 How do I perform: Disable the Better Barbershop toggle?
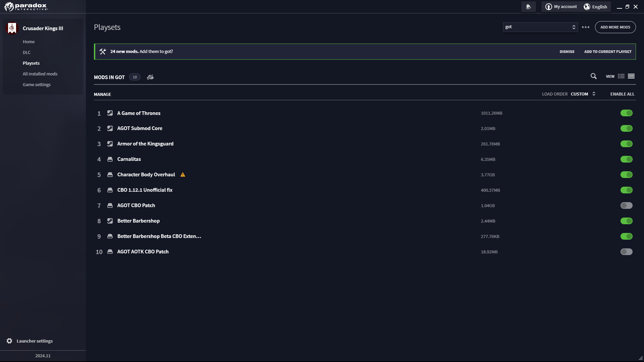point(626,221)
